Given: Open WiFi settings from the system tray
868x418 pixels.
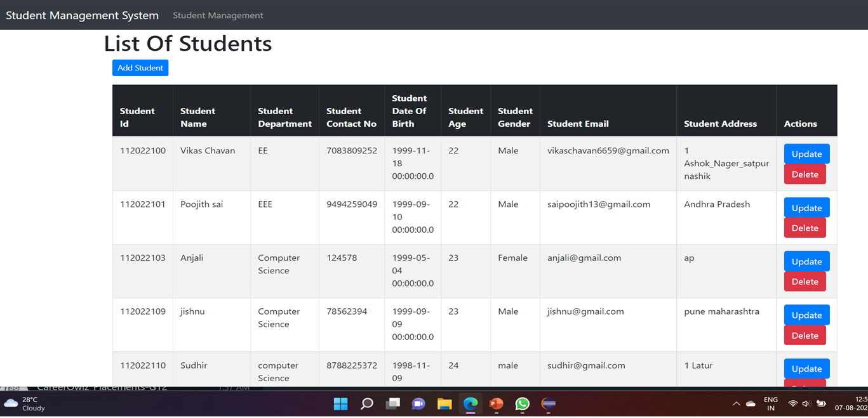Looking at the screenshot, I should coord(792,404).
